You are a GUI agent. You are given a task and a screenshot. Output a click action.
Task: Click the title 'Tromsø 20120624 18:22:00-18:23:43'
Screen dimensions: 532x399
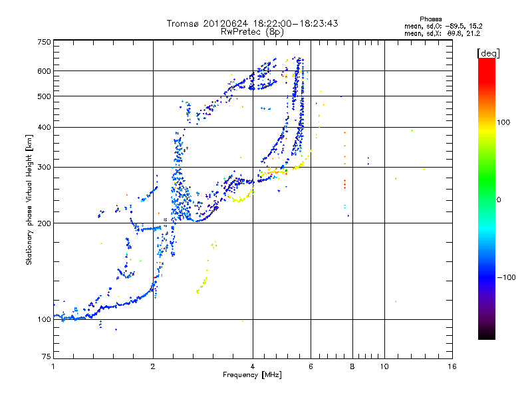coord(252,23)
